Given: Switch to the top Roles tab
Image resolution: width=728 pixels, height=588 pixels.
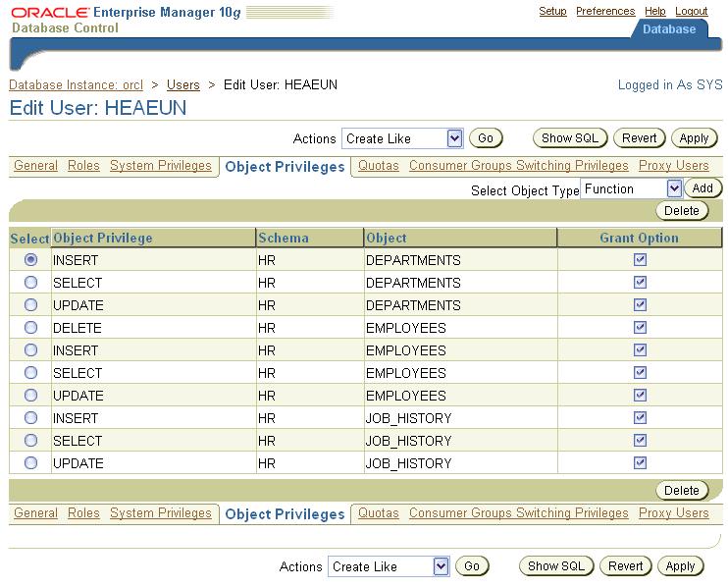Looking at the screenshot, I should pyautogui.click(x=83, y=166).
